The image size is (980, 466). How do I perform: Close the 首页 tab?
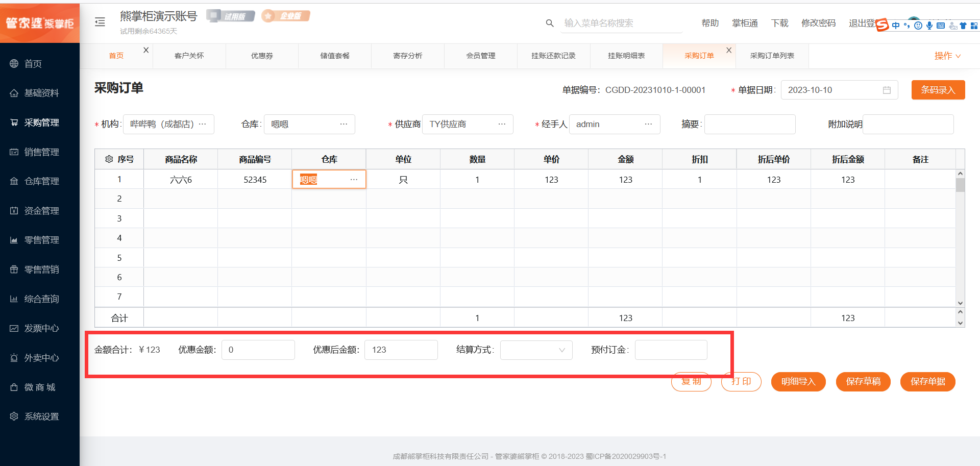click(x=146, y=50)
